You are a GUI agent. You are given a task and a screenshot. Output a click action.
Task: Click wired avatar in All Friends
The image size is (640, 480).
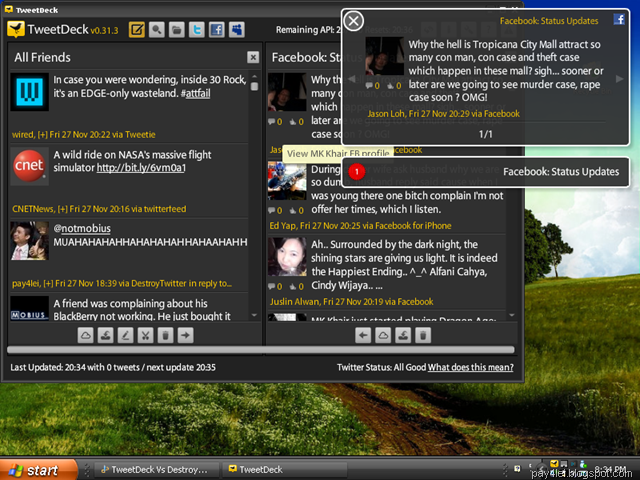[x=29, y=92]
